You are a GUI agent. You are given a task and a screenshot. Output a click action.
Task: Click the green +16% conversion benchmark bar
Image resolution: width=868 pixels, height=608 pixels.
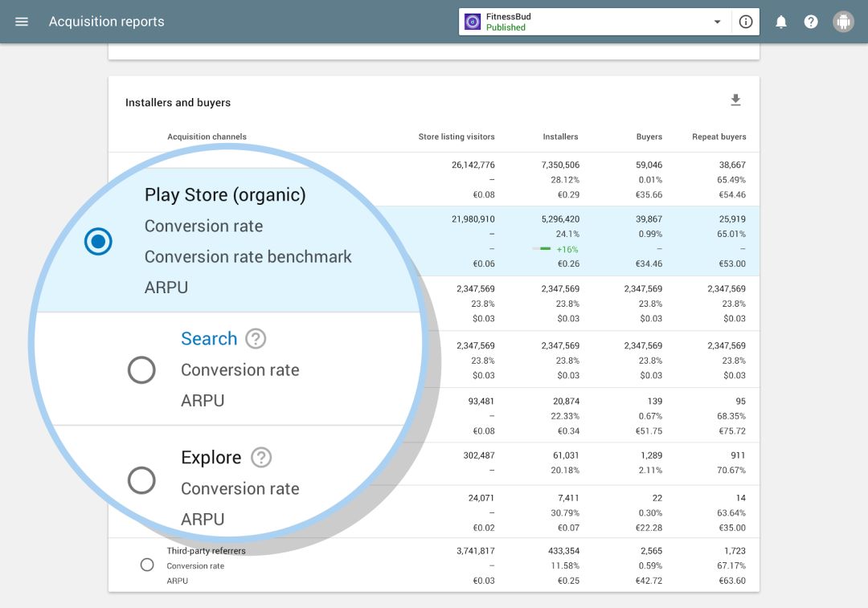click(543, 249)
